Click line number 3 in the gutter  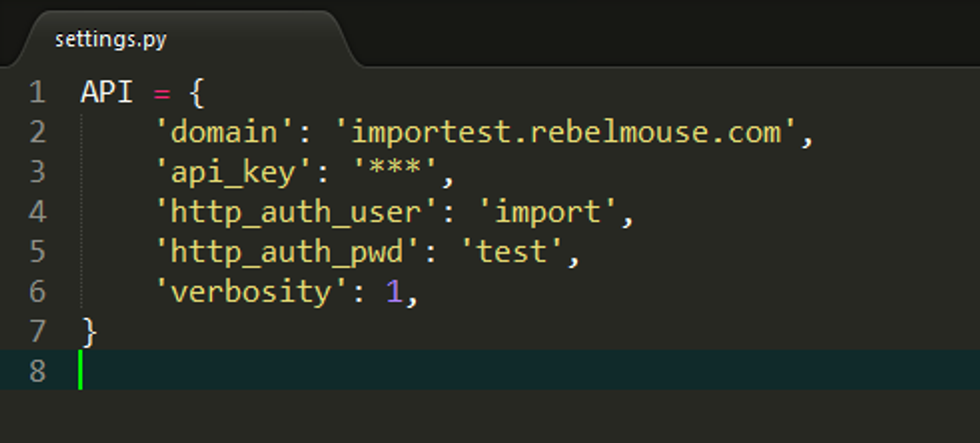pos(37,173)
